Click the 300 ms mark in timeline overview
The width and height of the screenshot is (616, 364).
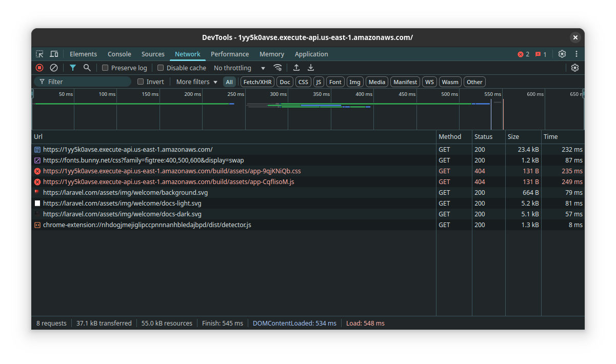pos(279,94)
